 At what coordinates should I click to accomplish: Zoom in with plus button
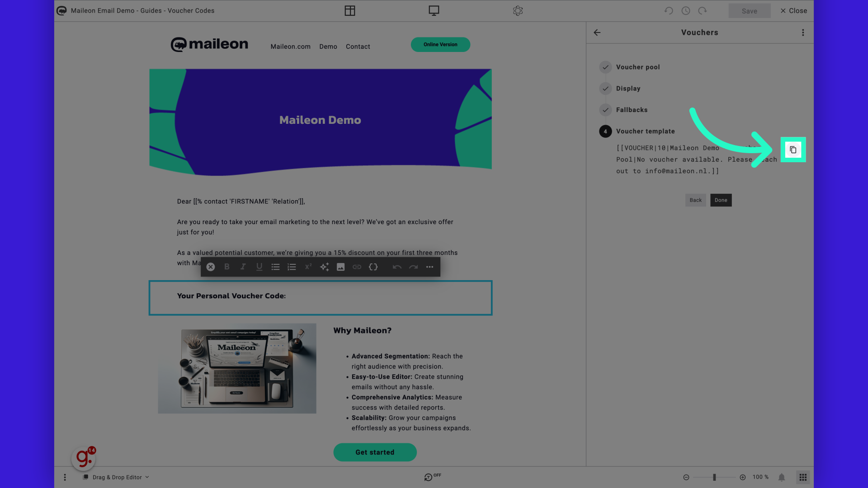pos(743,477)
